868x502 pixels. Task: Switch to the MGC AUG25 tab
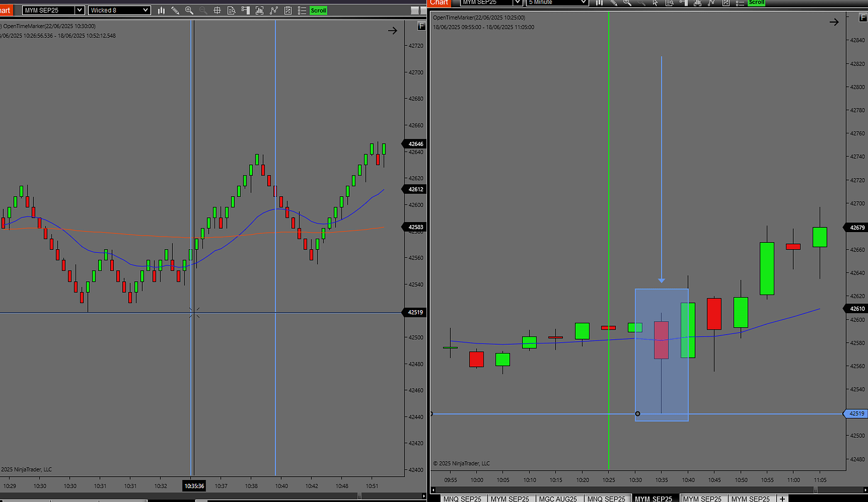click(x=557, y=498)
